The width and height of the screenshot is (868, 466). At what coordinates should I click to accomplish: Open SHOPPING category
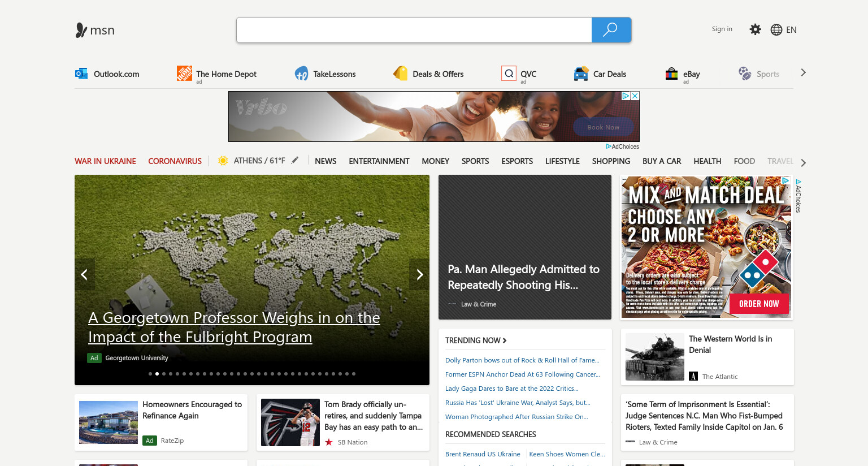pos(611,161)
